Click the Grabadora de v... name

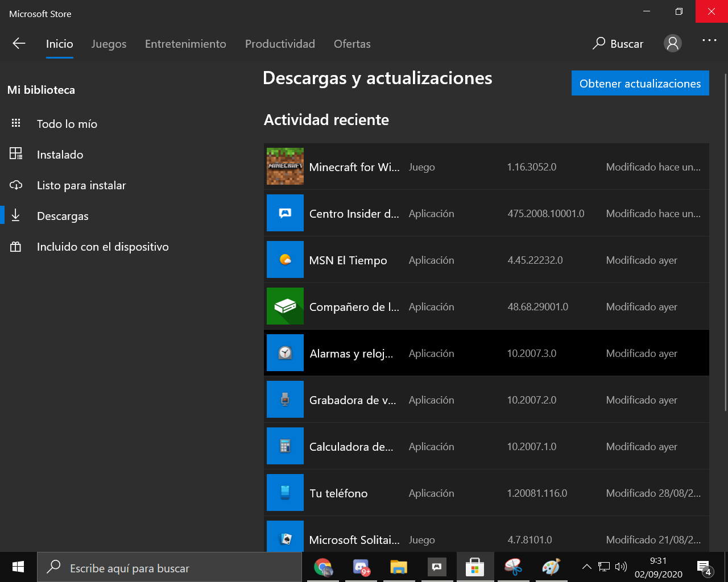coord(353,400)
